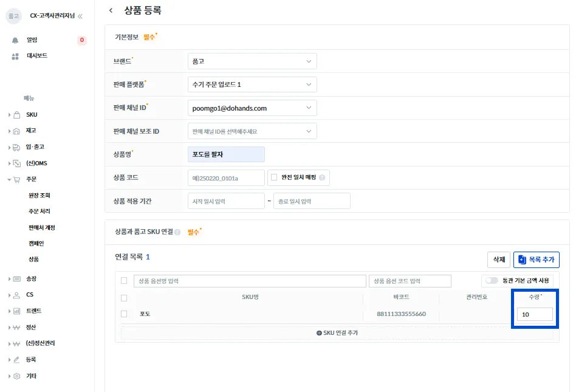Image resolution: width=576 pixels, height=392 pixels.
Task: Open the 판매 플랫폼 dropdown
Action: [252, 84]
